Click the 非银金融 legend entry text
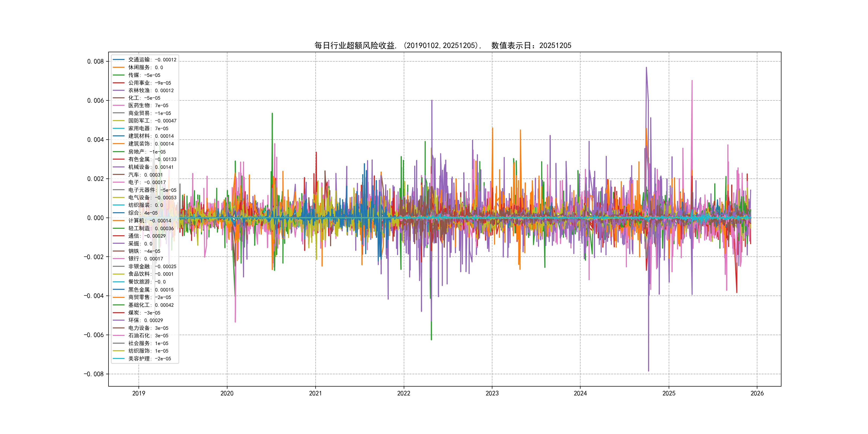 [x=152, y=267]
